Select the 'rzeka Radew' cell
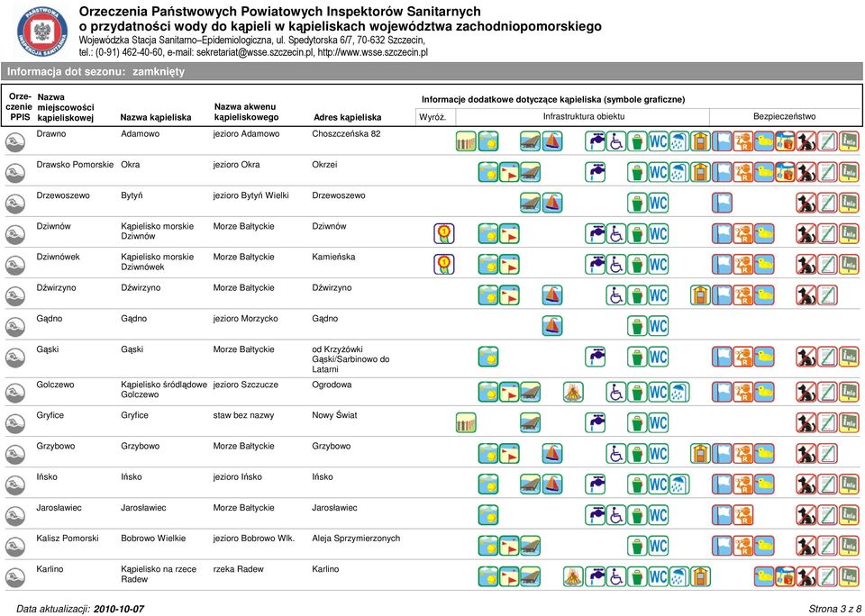 (238, 569)
